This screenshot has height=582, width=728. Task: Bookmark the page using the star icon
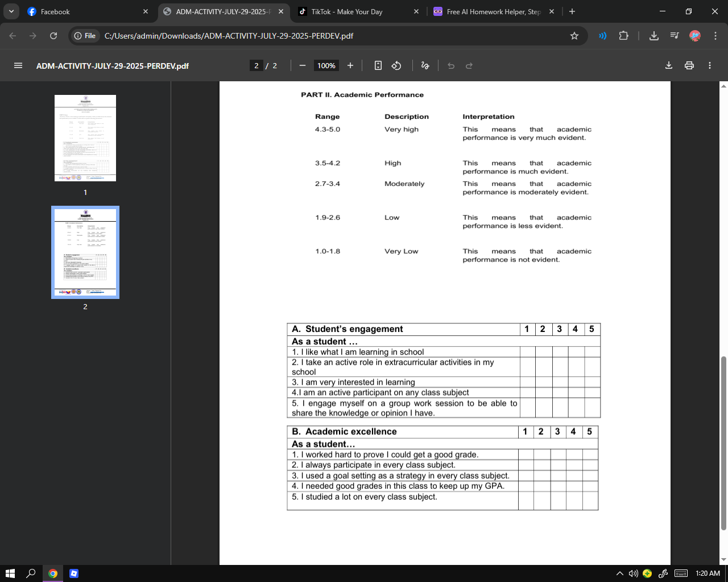[574, 35]
